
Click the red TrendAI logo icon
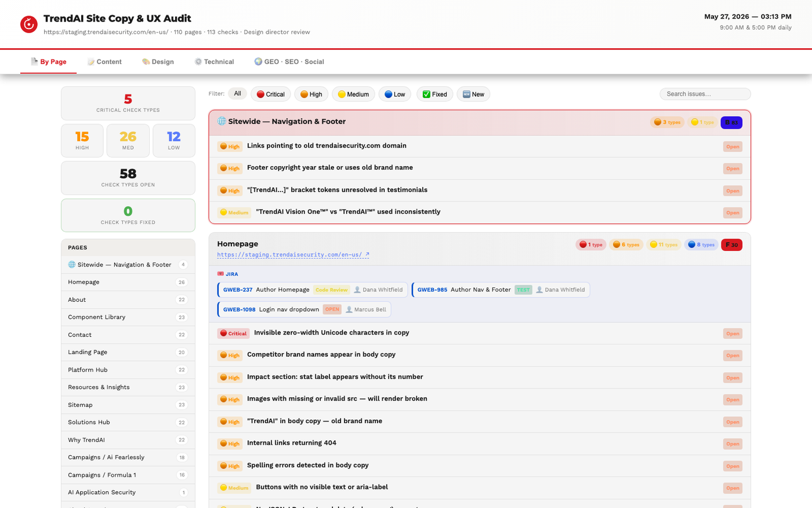point(29,24)
